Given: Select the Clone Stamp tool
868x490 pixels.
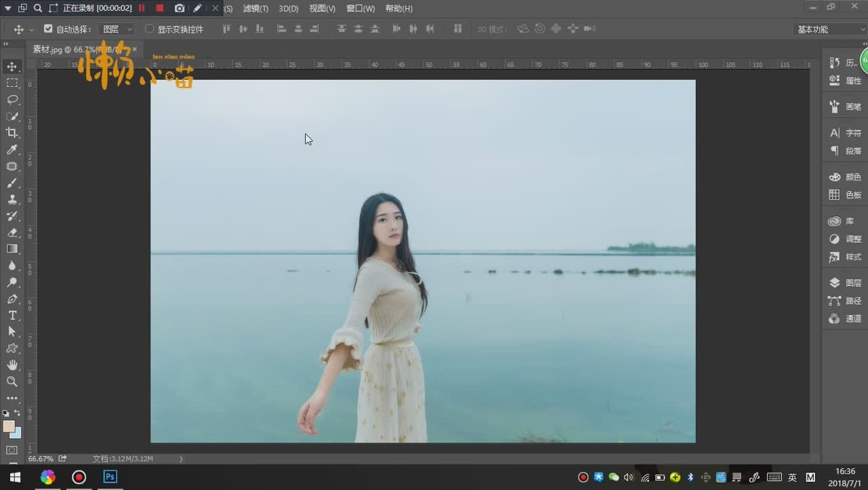Looking at the screenshot, I should tap(12, 199).
